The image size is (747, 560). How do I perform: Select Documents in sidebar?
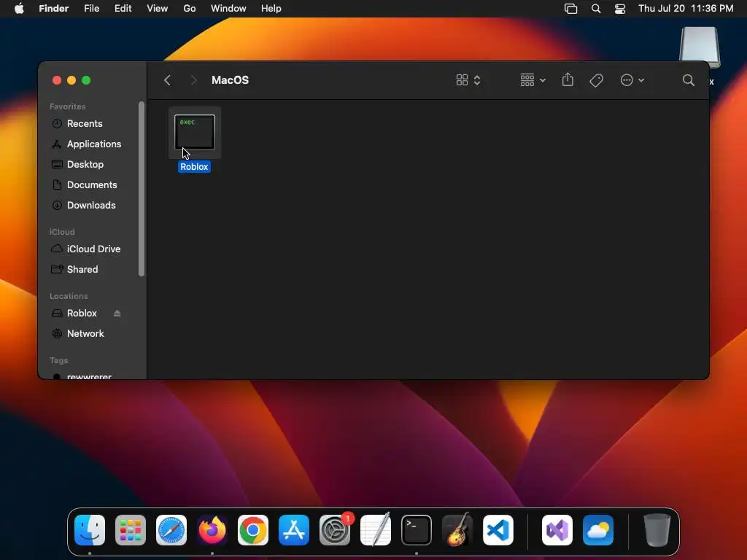[x=91, y=184]
